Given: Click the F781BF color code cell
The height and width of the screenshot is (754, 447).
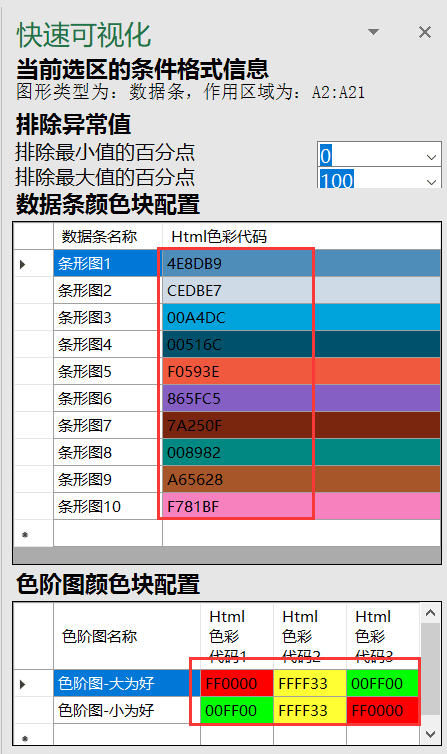Looking at the screenshot, I should coord(301,506).
